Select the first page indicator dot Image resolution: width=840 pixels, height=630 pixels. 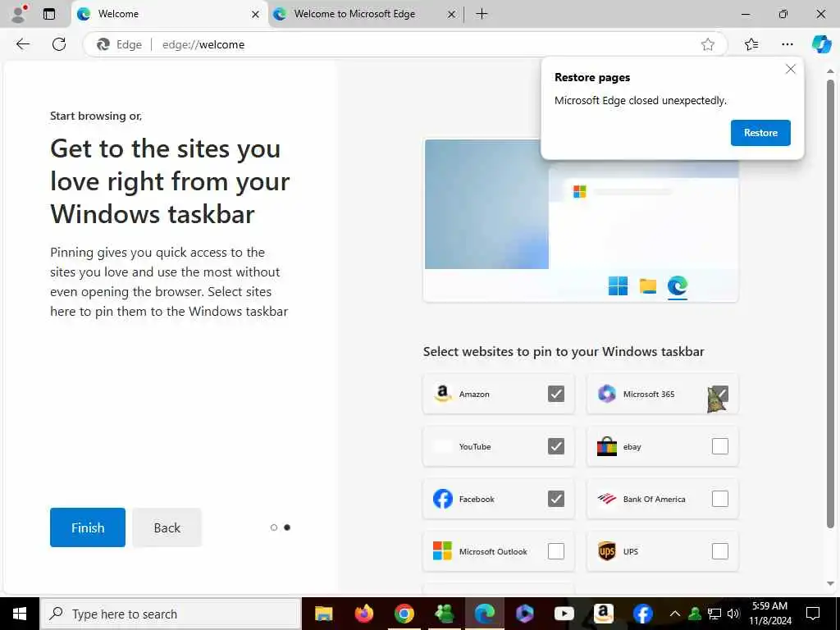[x=274, y=527]
